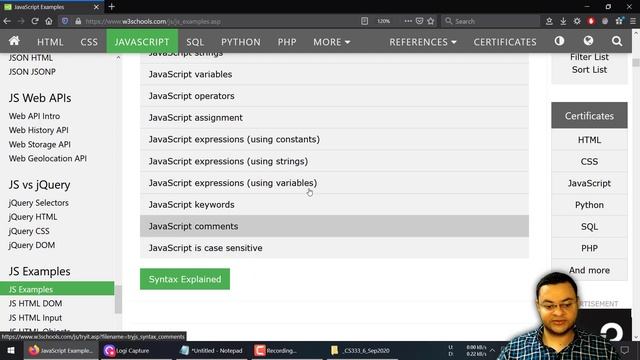640x360 pixels.
Task: Click the padlock site info icon
Action: [x=78, y=21]
